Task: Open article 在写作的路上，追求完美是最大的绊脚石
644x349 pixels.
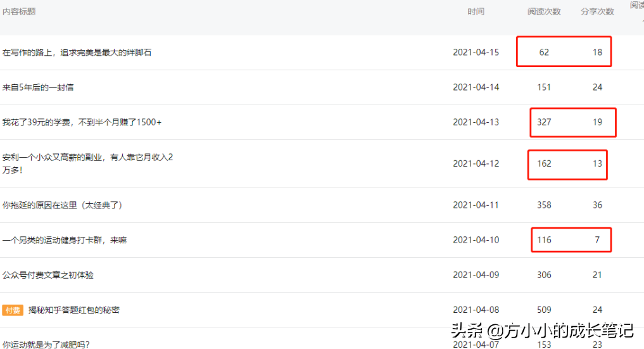Action: pyautogui.click(x=77, y=53)
